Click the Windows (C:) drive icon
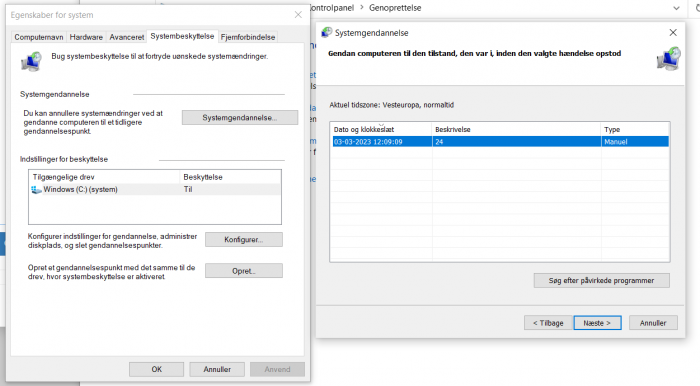This screenshot has height=386, width=700. 36,190
